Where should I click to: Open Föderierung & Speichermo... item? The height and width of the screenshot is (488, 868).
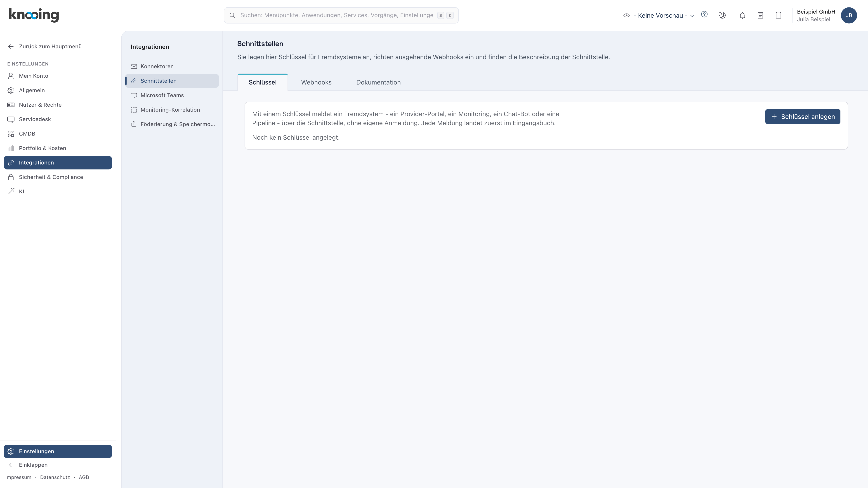point(172,124)
